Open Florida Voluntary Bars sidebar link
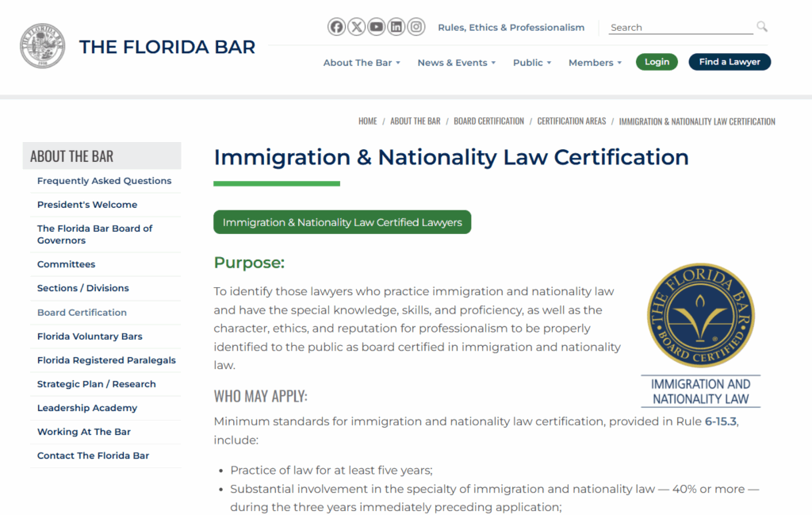Screen dimensions: 812x515 [90, 336]
